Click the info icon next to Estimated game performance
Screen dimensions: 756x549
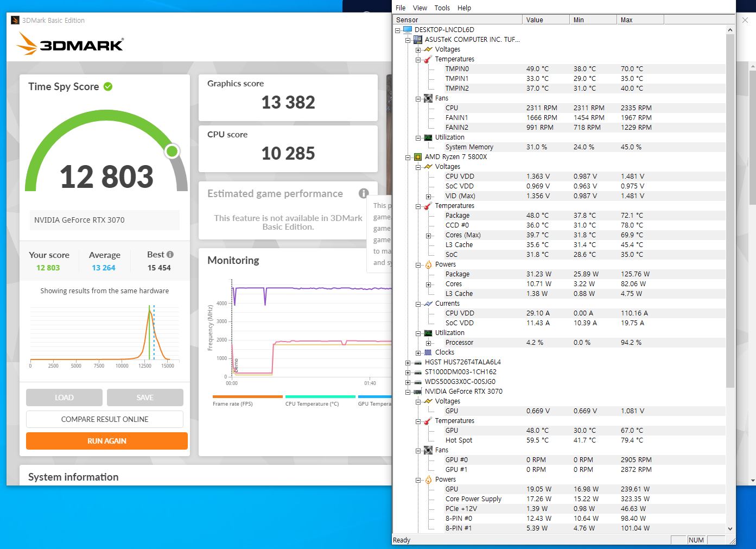tap(364, 193)
